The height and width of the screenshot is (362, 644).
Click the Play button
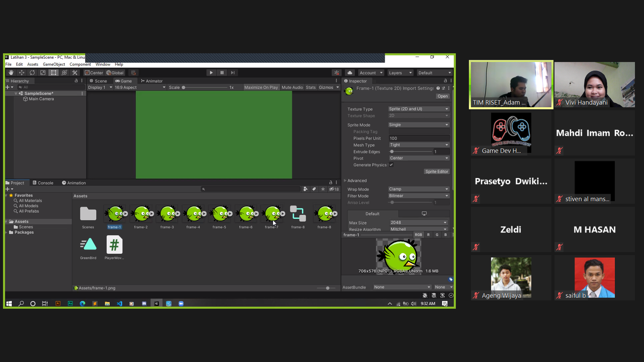click(x=211, y=73)
